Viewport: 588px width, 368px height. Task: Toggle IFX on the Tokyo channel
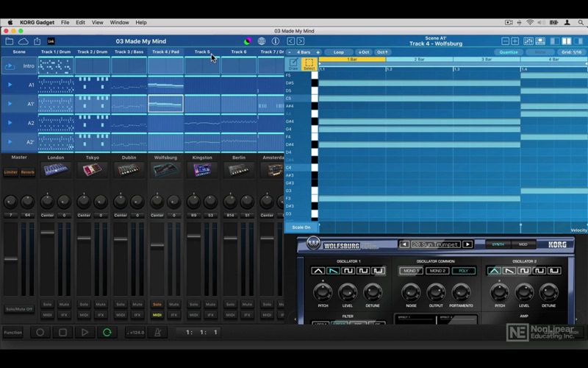point(101,315)
